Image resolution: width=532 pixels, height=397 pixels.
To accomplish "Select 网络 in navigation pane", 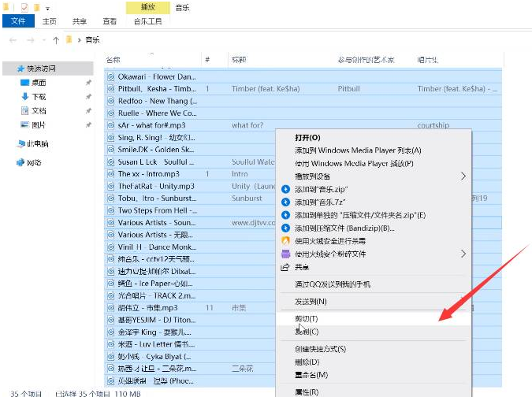I will coord(34,163).
